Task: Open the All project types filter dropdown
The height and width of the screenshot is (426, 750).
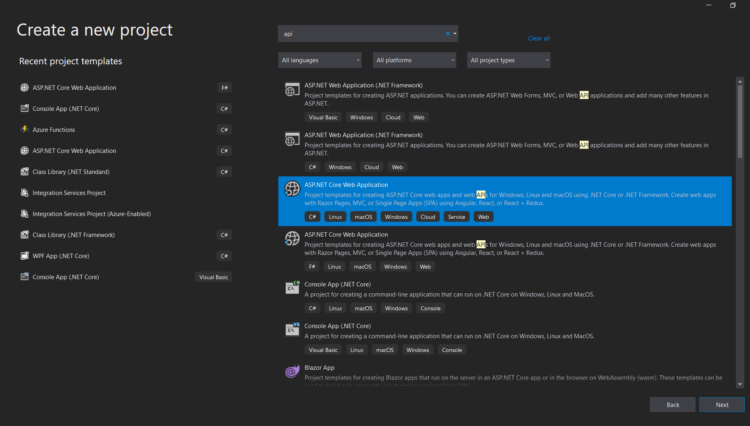Action: pos(508,60)
